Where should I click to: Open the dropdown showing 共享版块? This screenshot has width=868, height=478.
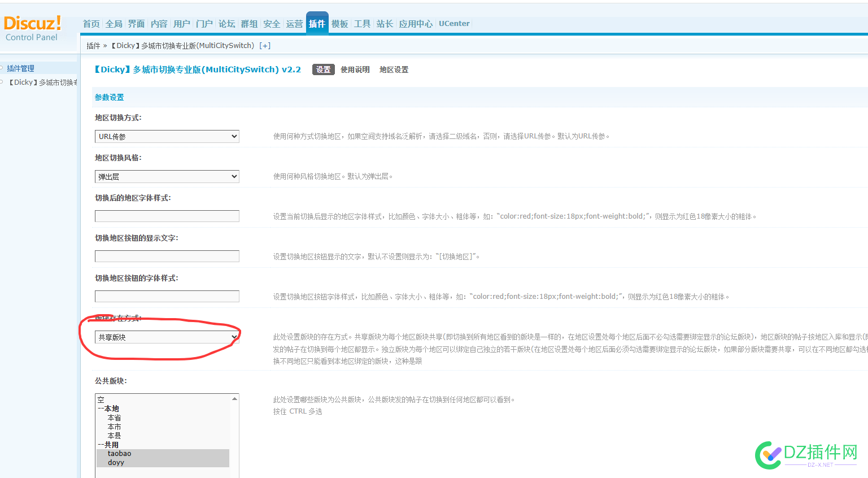coord(167,337)
